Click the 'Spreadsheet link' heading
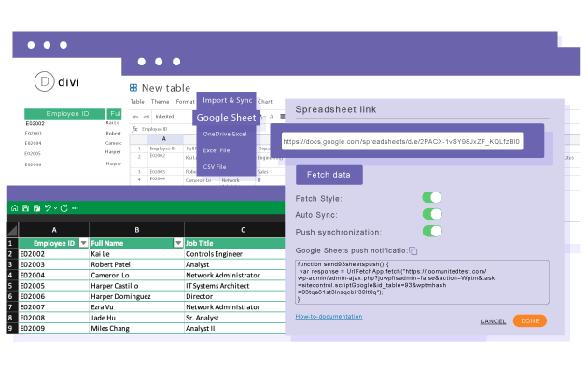Screen dimensions: 588x370 click(x=336, y=109)
